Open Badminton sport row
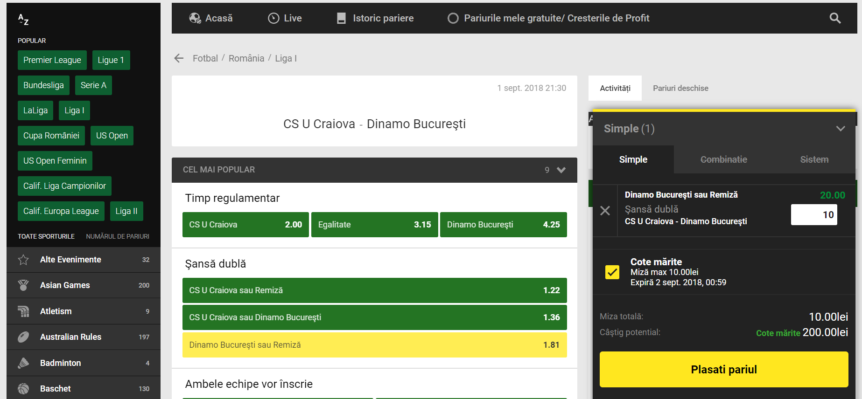The width and height of the screenshot is (862, 399). [x=84, y=363]
